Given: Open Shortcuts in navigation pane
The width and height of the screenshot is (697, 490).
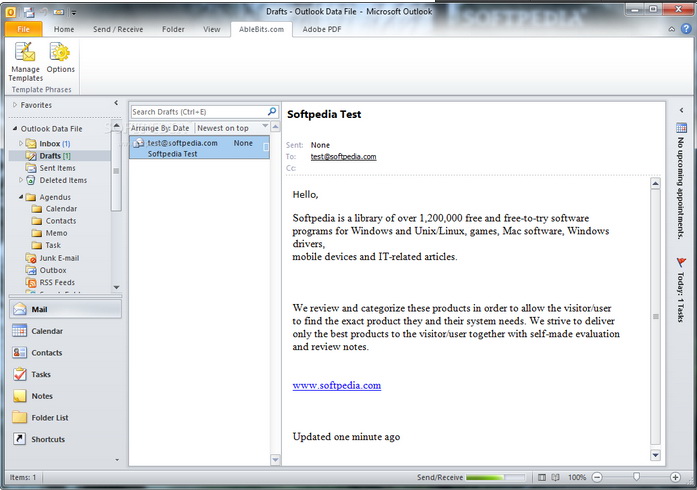Looking at the screenshot, I should click(x=65, y=439).
